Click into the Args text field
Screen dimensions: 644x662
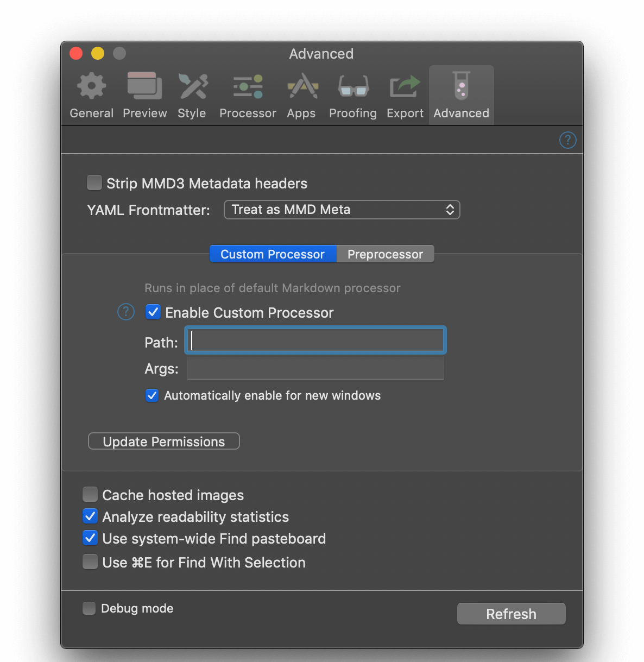pyautogui.click(x=315, y=368)
